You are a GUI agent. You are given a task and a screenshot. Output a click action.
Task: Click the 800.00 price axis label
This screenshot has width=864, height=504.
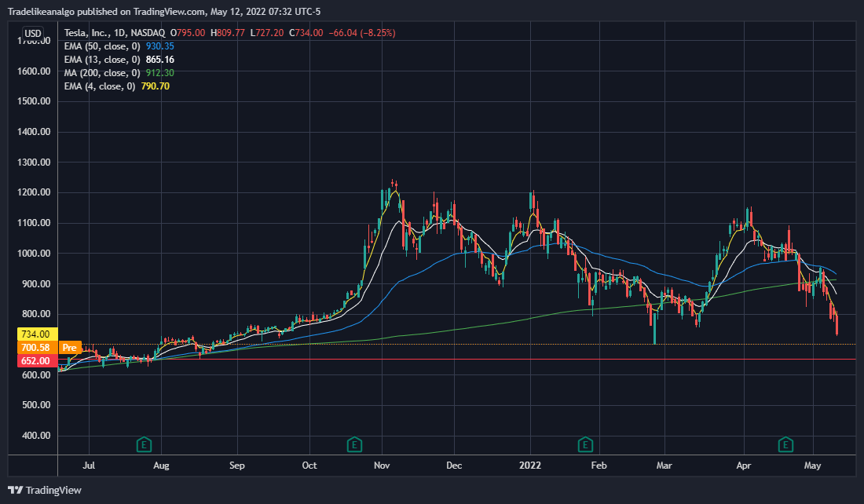[36, 314]
